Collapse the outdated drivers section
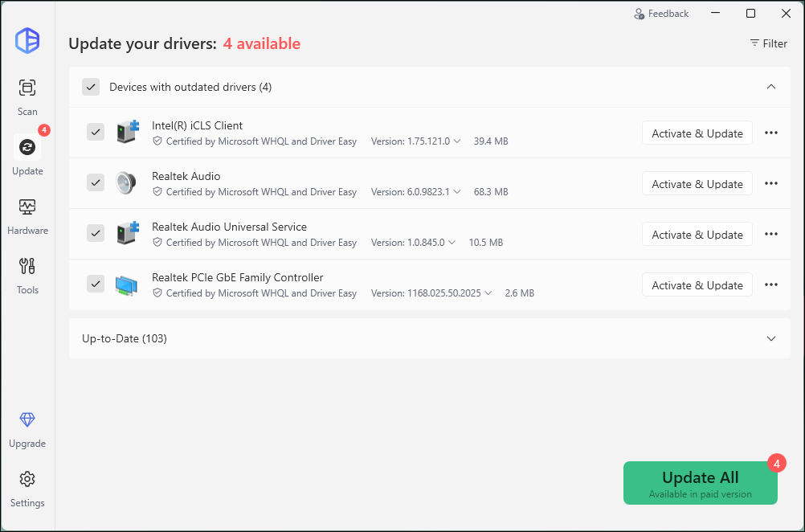Image resolution: width=805 pixels, height=532 pixels. click(x=770, y=87)
